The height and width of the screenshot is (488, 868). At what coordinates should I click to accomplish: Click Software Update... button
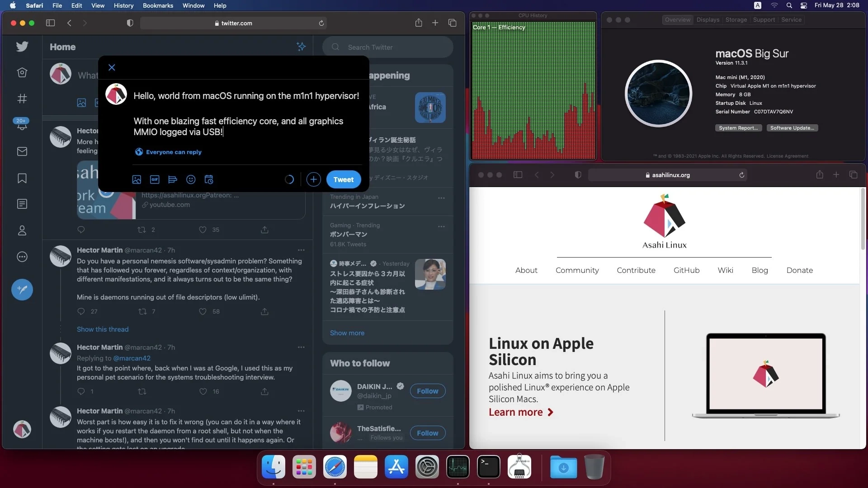[792, 128]
